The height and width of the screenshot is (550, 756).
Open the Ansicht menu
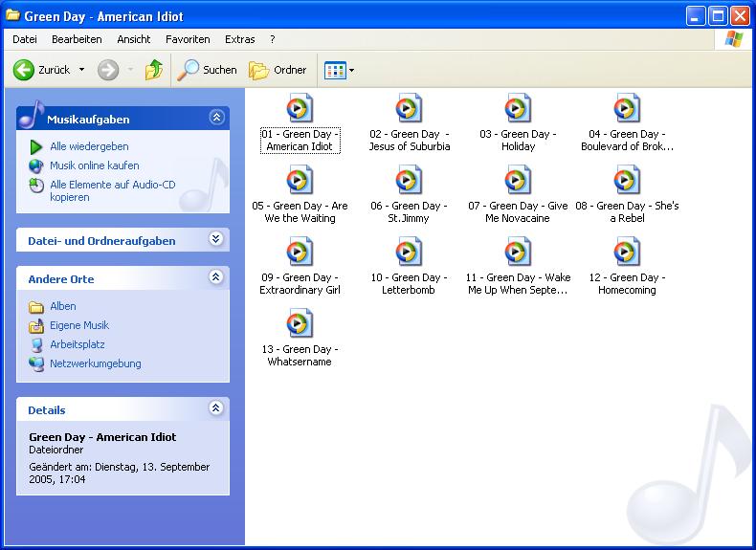(134, 39)
